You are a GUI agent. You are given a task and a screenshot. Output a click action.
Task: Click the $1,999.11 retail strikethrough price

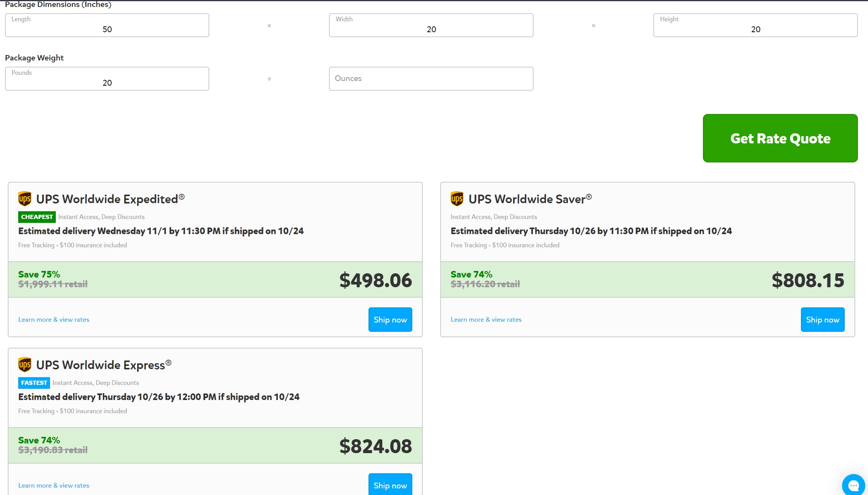[x=53, y=284]
